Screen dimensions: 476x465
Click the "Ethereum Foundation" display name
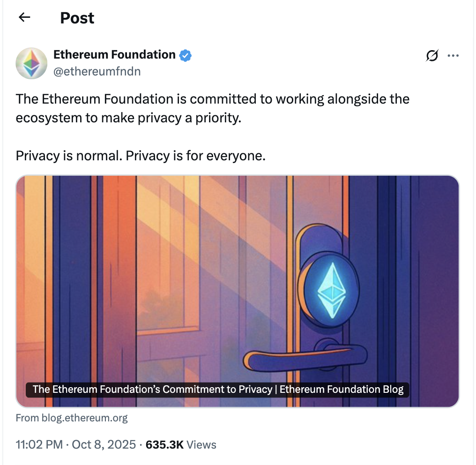coord(114,55)
